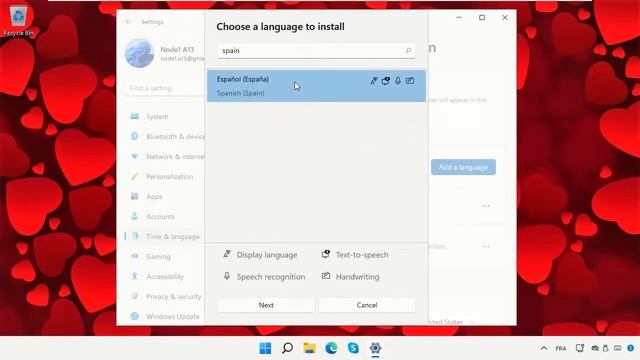The width and height of the screenshot is (640, 360).
Task: Click the Find a setting search field
Action: [x=165, y=88]
